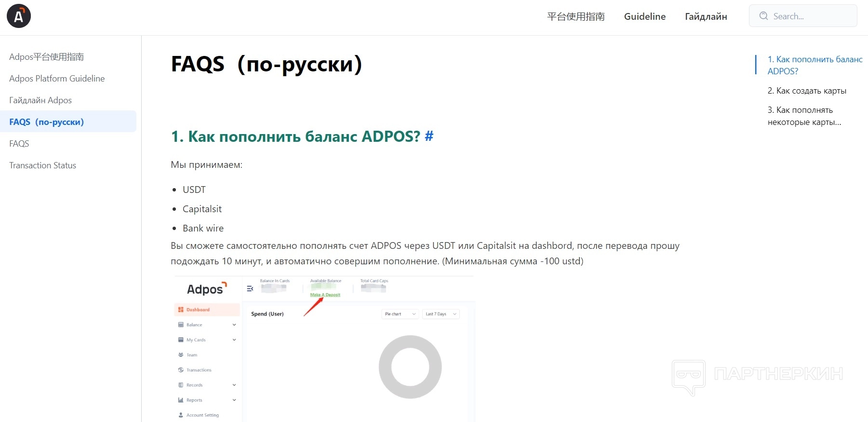This screenshot has width=868, height=422.
Task: Click 'Make A Deposit' in the embedded screenshot
Action: click(x=325, y=295)
